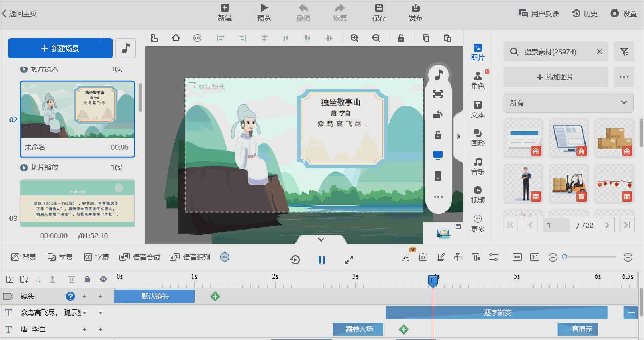Click the rotate lock icon in floating panel
Viewport: 644px width, 340px height.
(438, 114)
